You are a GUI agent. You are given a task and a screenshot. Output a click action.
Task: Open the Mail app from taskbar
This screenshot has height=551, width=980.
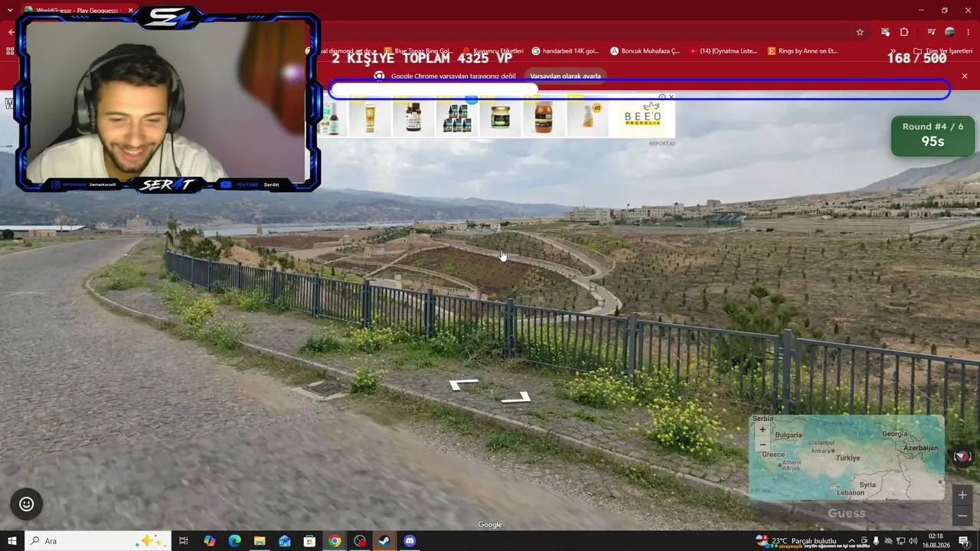285,541
